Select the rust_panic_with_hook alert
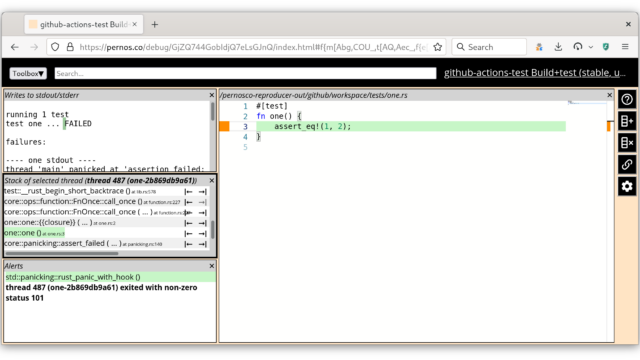The height and width of the screenshot is (360, 640). tap(110, 277)
